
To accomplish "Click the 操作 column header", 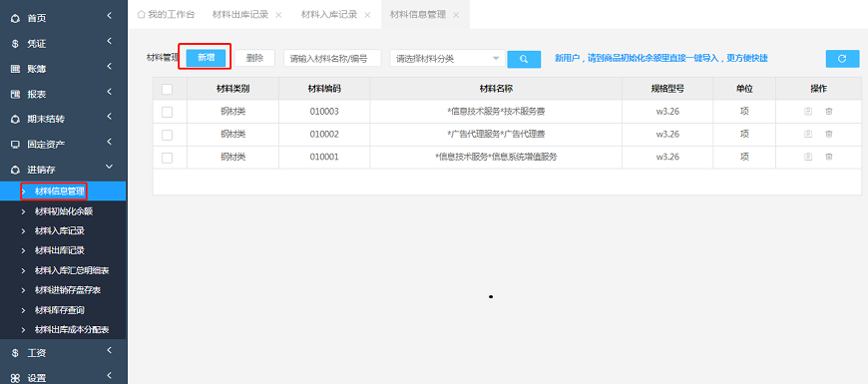I will click(x=818, y=89).
